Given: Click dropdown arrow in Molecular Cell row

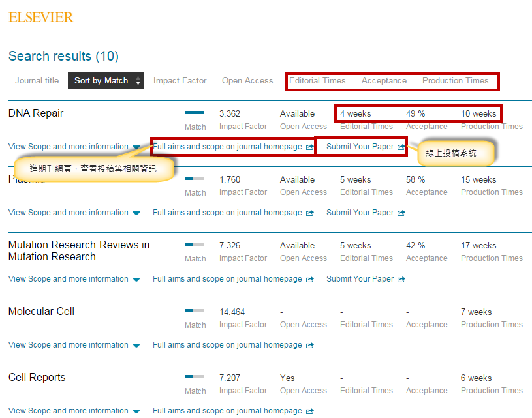Looking at the screenshot, I should (136, 346).
